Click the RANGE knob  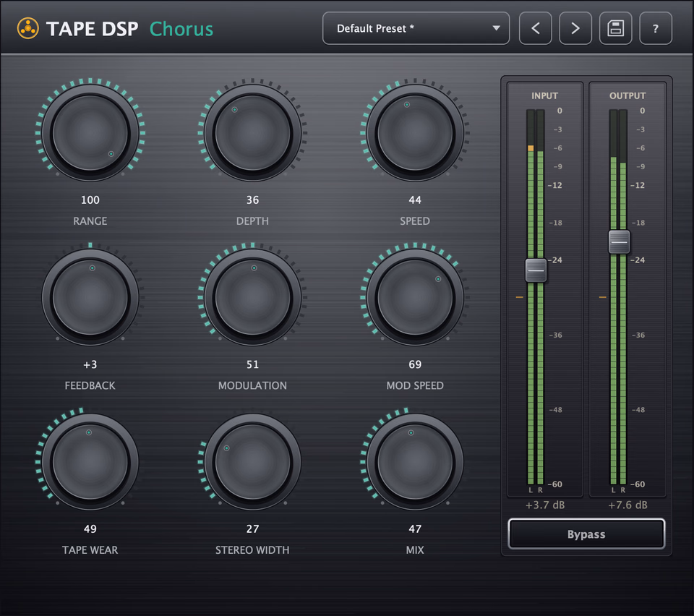click(x=90, y=133)
